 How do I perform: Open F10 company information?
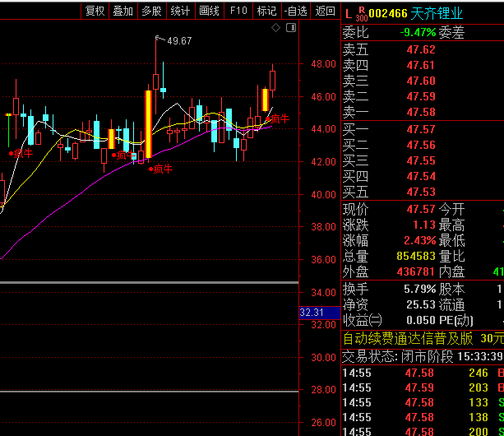coord(238,11)
